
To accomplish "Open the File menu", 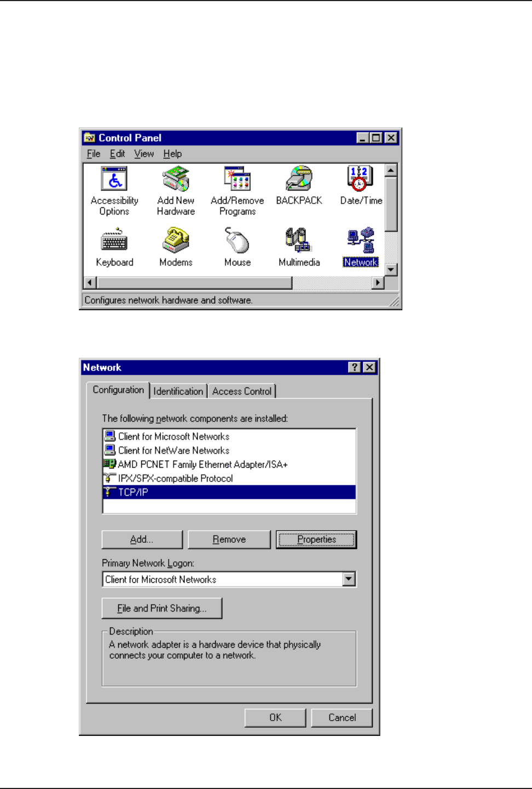I will tap(94, 154).
